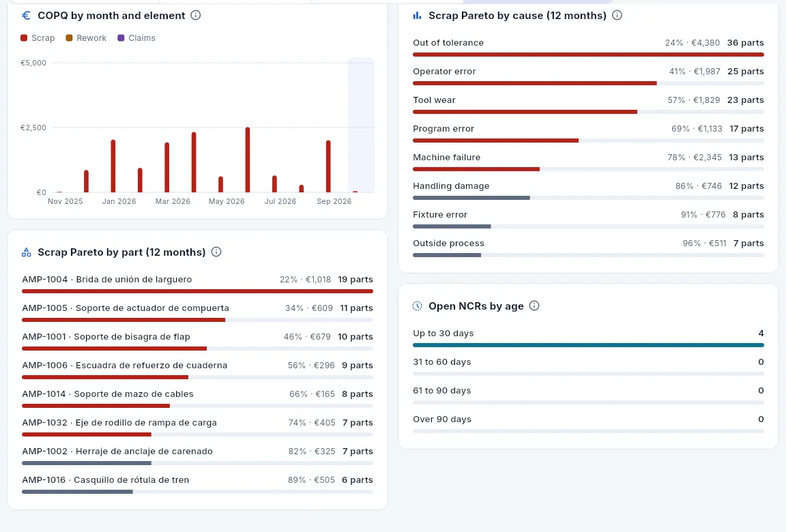Click the 61 to 90 days label
This screenshot has width=786, height=532.
pyautogui.click(x=442, y=391)
